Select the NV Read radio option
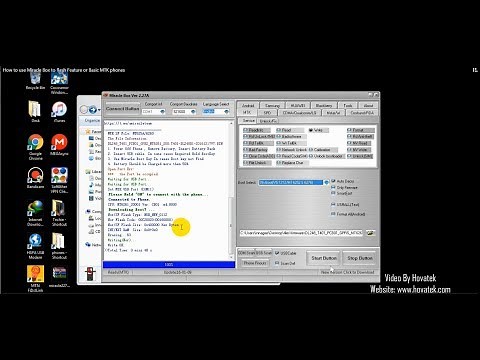This screenshot has width=480, height=360. 361,143
